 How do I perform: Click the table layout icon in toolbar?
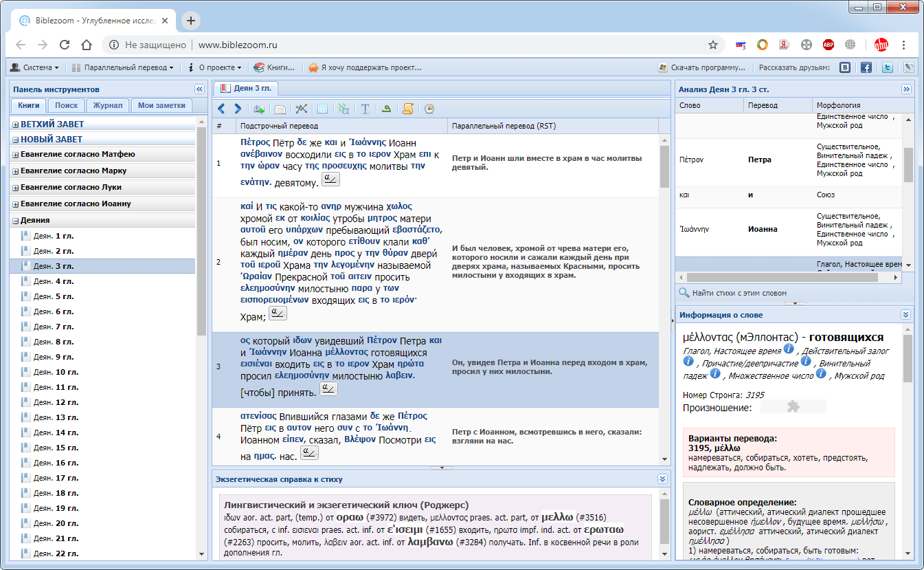(x=322, y=109)
